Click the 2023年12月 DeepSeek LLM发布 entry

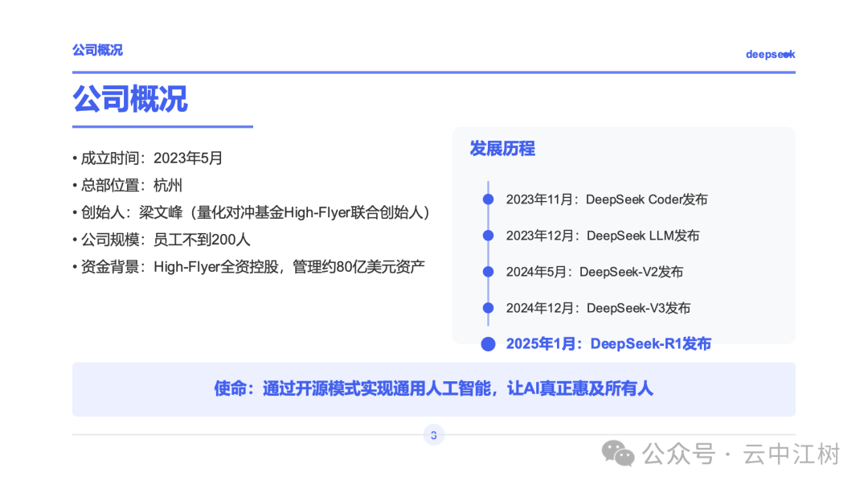click(603, 236)
